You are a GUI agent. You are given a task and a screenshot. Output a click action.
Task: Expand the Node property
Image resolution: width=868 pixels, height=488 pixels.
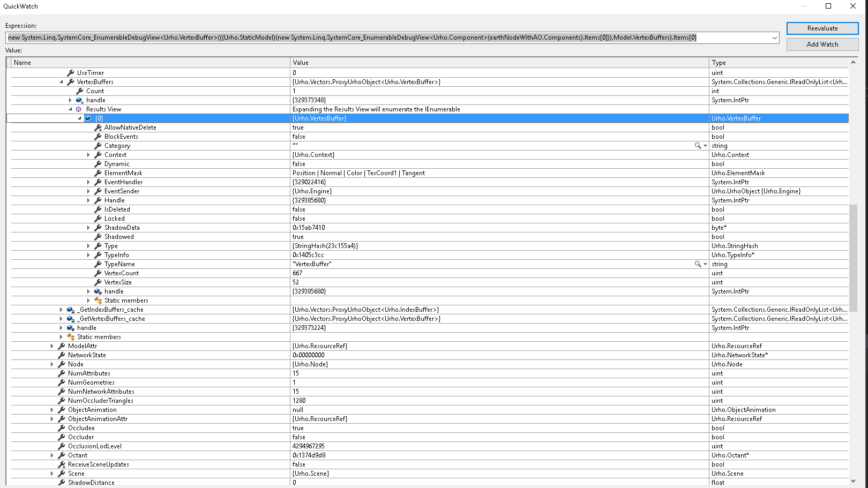52,364
